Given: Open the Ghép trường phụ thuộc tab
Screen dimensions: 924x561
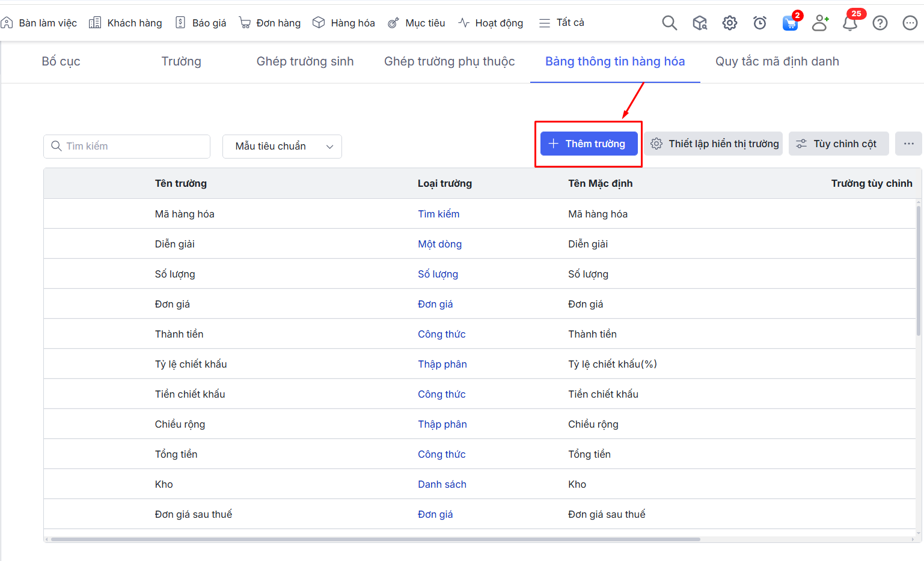Looking at the screenshot, I should tap(449, 61).
